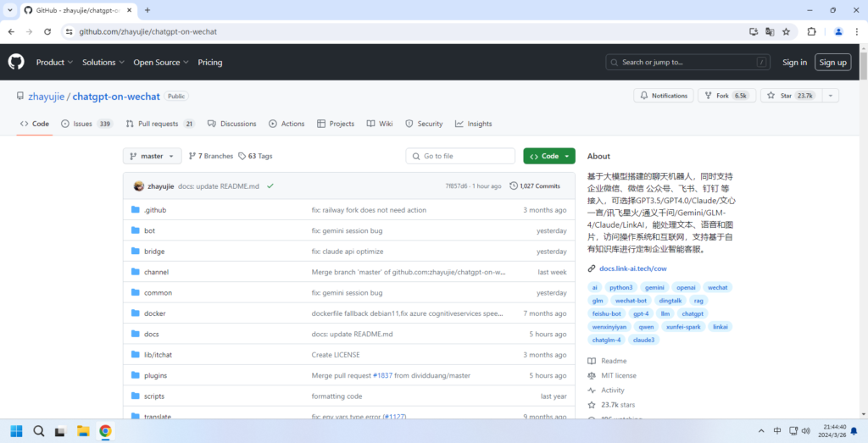Focus the Search or jump to field
Viewport: 868px width, 443px height.
pyautogui.click(x=688, y=63)
